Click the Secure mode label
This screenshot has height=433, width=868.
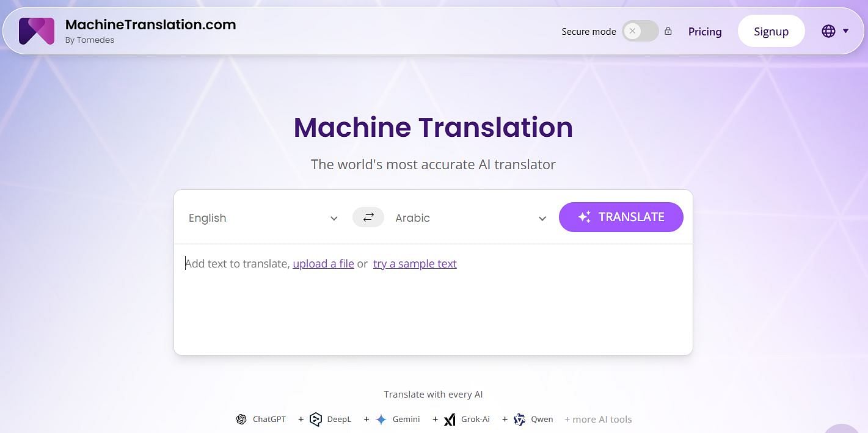click(589, 32)
